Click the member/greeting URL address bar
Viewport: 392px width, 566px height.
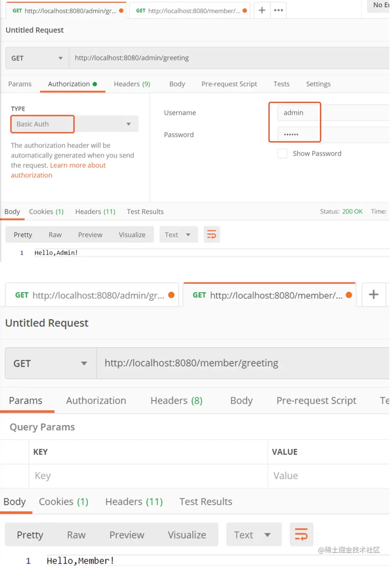tap(243, 363)
